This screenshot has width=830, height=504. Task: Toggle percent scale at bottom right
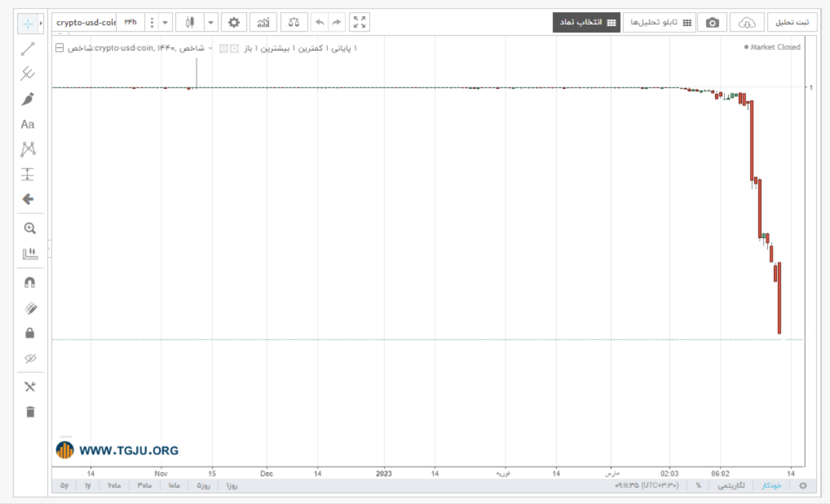point(698,485)
